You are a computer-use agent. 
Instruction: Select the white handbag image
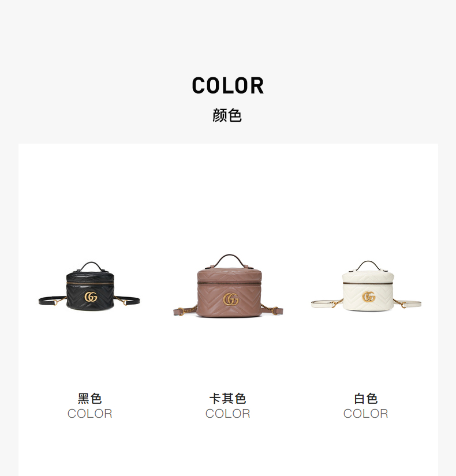tap(367, 286)
